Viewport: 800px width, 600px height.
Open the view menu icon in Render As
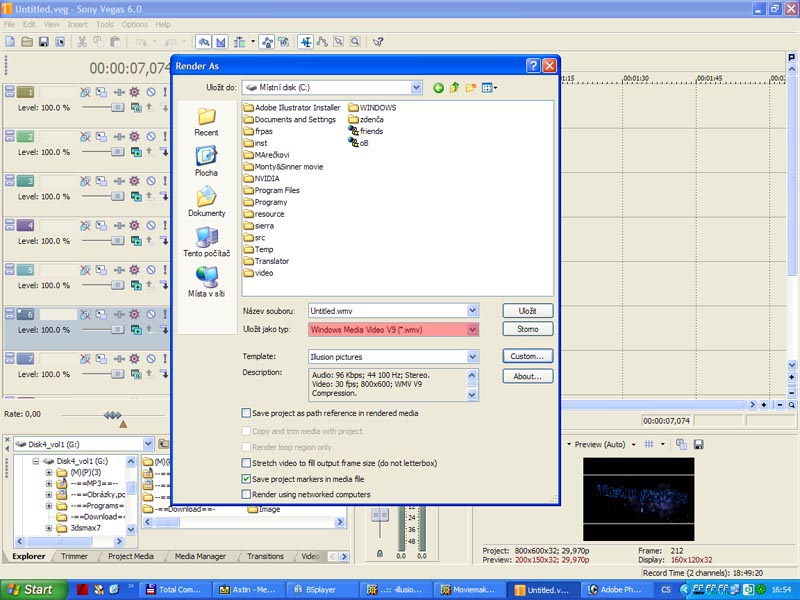pyautogui.click(x=489, y=88)
